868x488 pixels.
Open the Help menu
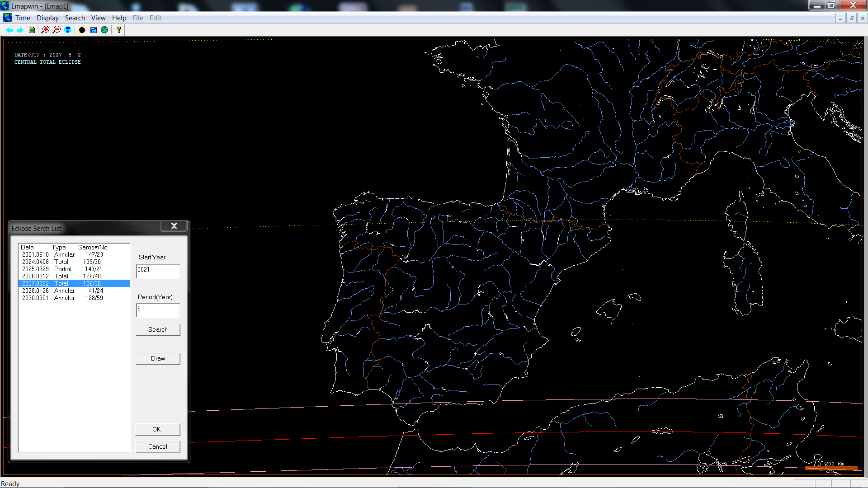point(119,18)
